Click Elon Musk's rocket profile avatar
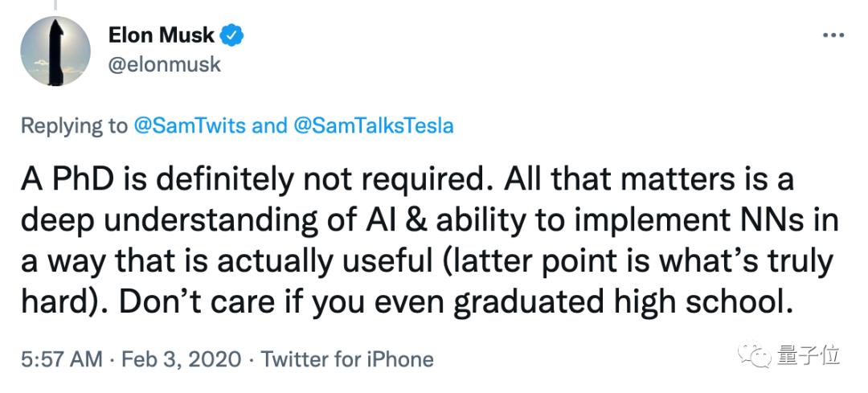This screenshot has width=868, height=393. [x=55, y=51]
